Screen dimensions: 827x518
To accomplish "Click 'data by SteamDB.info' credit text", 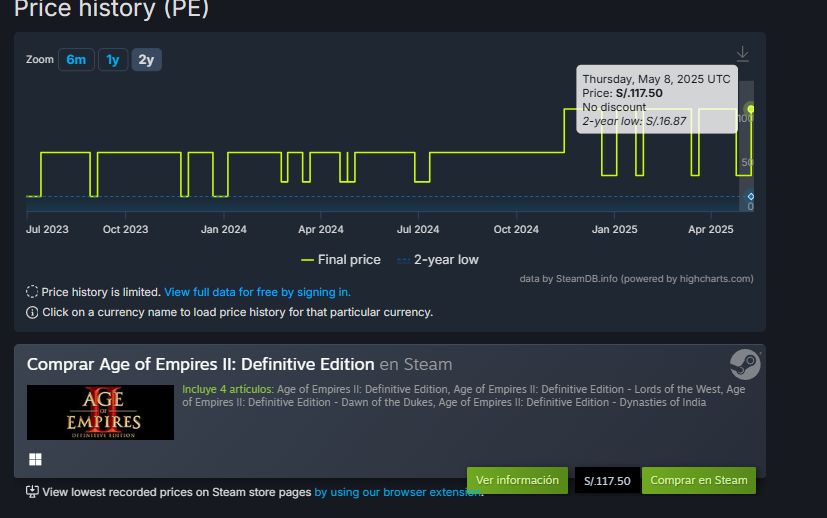I will point(636,279).
